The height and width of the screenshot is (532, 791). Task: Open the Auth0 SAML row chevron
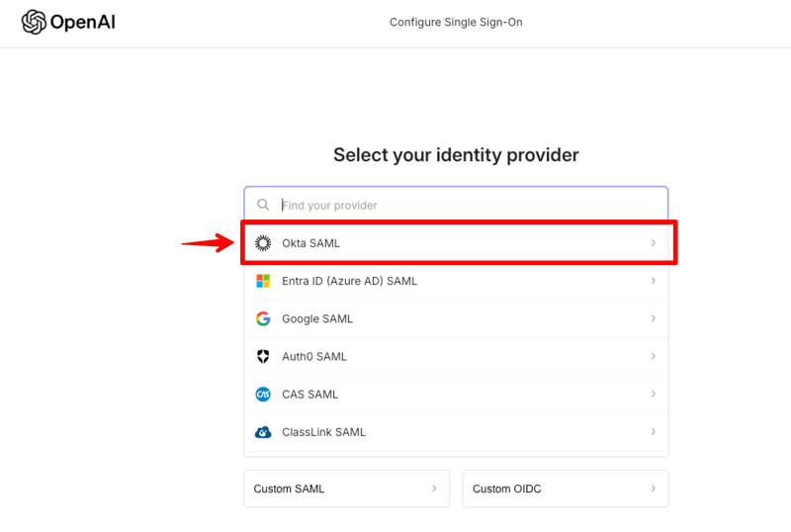(653, 356)
